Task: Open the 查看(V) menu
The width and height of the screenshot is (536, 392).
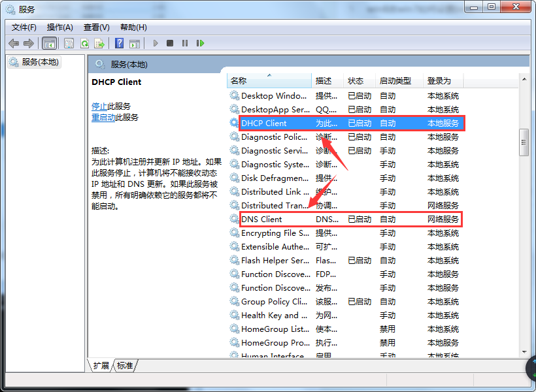Action: tap(97, 27)
